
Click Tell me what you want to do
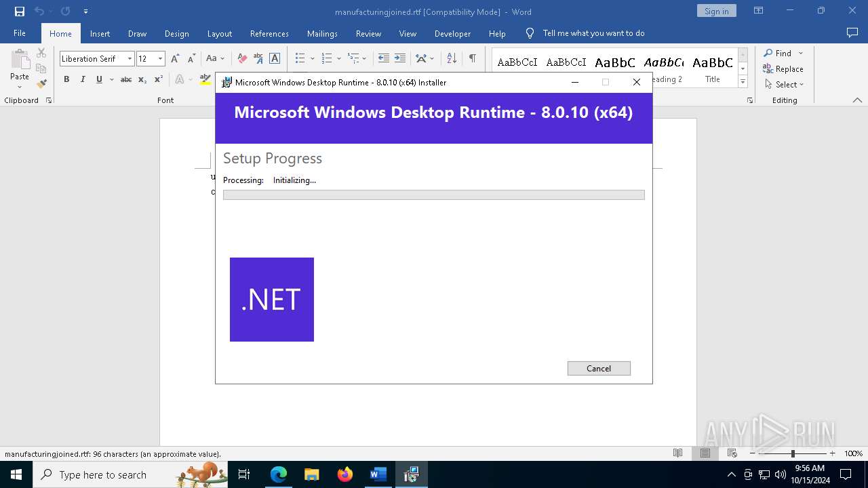[x=593, y=33]
